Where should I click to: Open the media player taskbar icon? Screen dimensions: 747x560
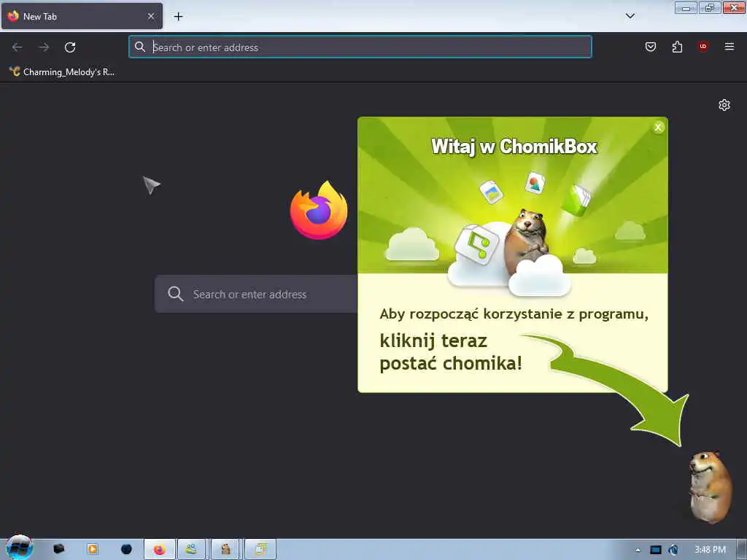point(93,549)
